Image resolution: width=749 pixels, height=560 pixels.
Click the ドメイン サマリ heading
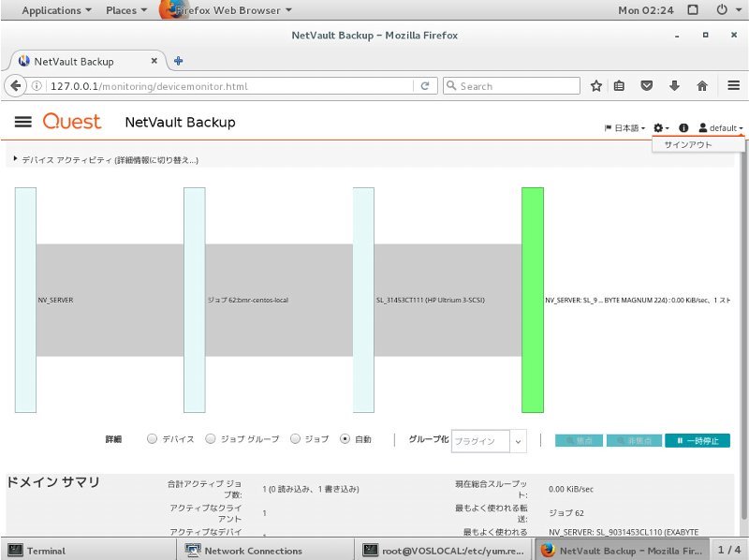point(52,481)
